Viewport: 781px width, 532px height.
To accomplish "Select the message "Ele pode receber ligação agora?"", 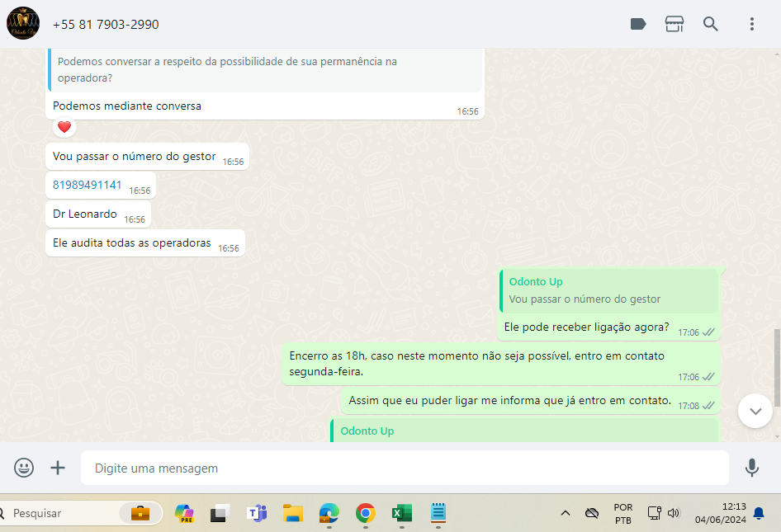I will click(x=586, y=327).
